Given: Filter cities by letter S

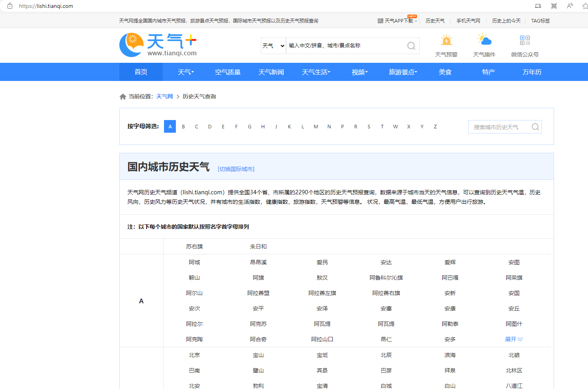Looking at the screenshot, I should 369,126.
